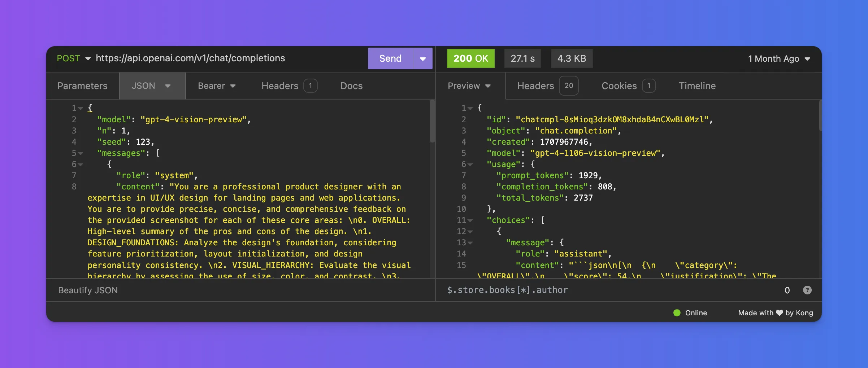Collapse the choices array fold arrow

point(470,220)
